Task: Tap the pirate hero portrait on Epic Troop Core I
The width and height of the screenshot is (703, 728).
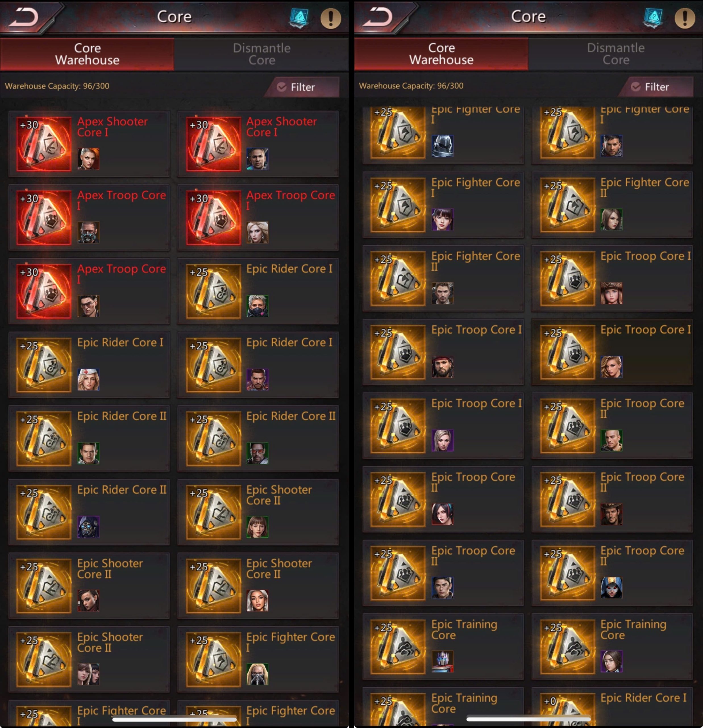Action: point(442,367)
